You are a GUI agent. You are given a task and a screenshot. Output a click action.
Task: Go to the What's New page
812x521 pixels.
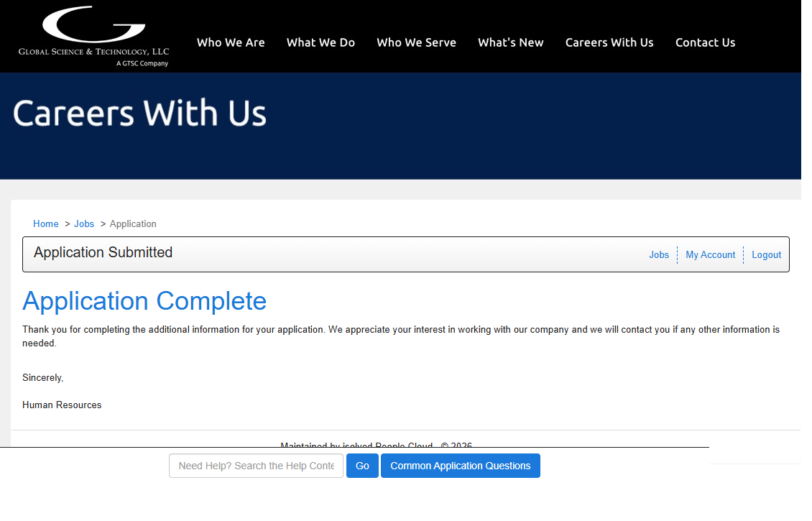pyautogui.click(x=510, y=42)
